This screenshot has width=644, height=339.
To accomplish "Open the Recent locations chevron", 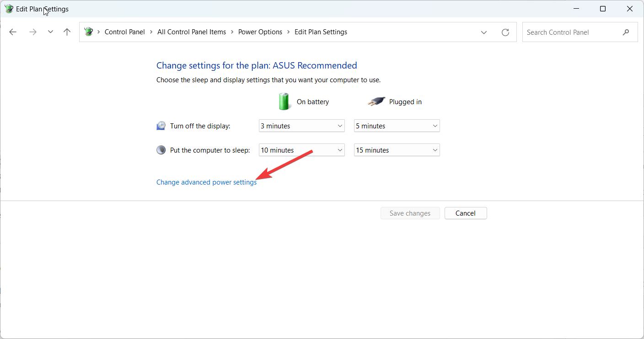I will click(50, 32).
